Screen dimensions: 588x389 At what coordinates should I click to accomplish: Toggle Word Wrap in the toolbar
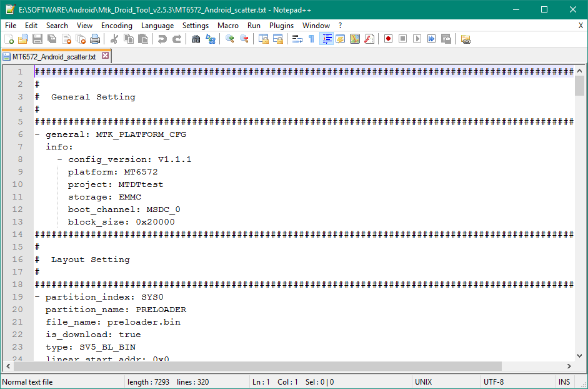pyautogui.click(x=297, y=39)
